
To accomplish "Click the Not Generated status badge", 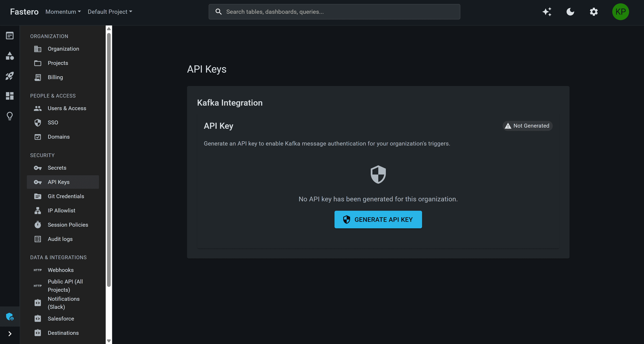I will pyautogui.click(x=527, y=126).
